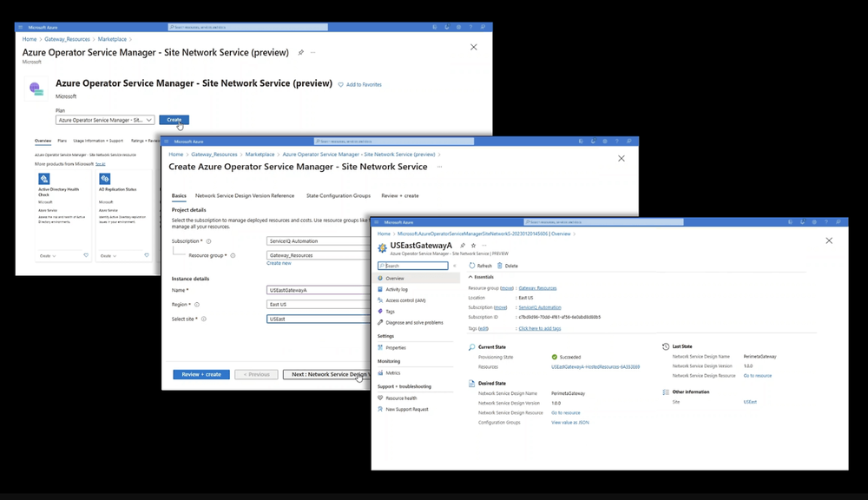Click info icon next to Select site label
Image resolution: width=868 pixels, height=500 pixels.
pyautogui.click(x=204, y=319)
